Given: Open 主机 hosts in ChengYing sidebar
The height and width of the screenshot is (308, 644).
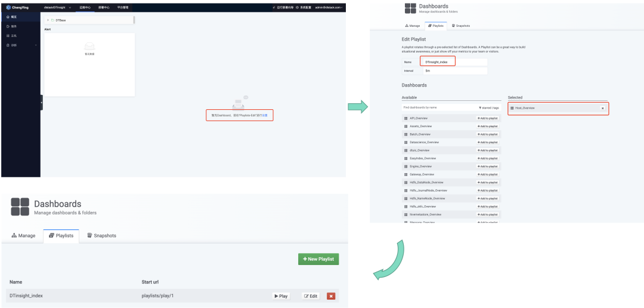Looking at the screenshot, I should (20, 36).
